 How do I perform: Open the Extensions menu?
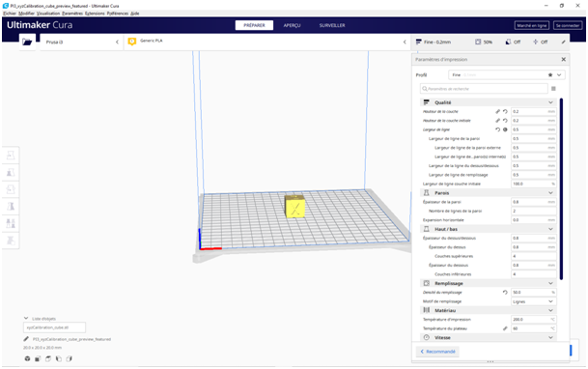click(95, 14)
